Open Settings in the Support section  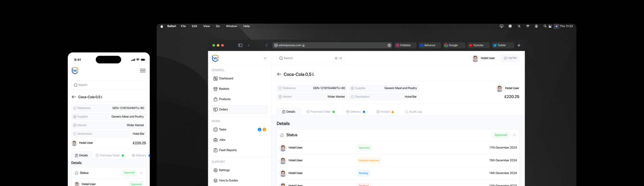point(240,170)
